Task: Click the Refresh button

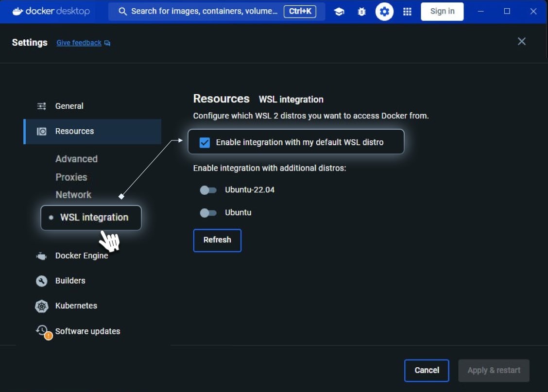Action: coord(217,240)
